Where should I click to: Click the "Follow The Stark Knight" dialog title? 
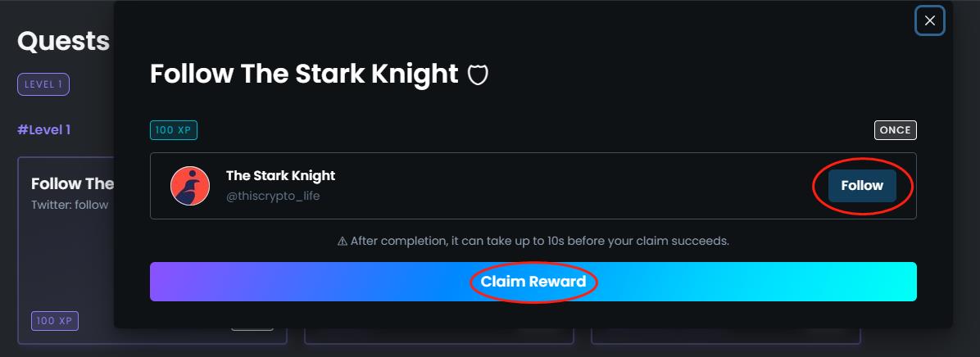tap(304, 75)
